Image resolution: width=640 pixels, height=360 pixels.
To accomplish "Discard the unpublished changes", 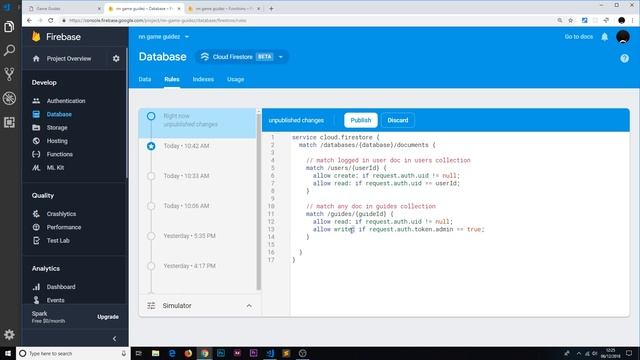I will pos(398,120).
